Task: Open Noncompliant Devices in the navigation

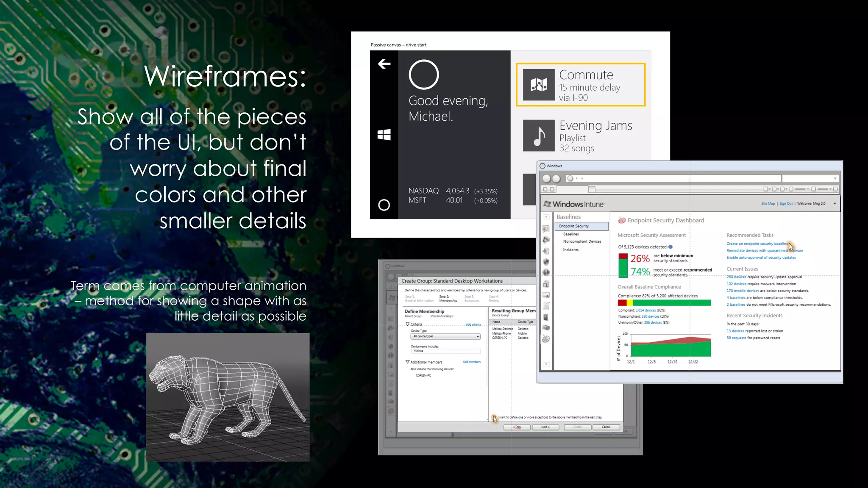Action: [582, 241]
